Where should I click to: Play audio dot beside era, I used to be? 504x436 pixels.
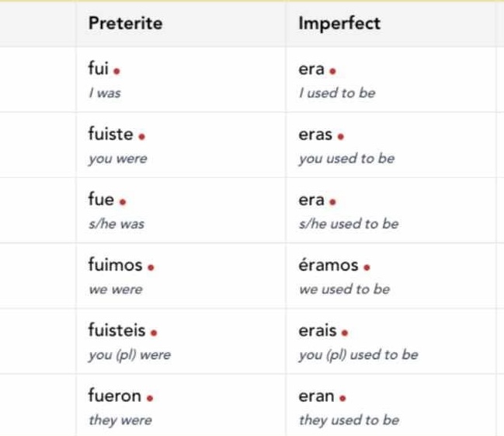pos(332,71)
